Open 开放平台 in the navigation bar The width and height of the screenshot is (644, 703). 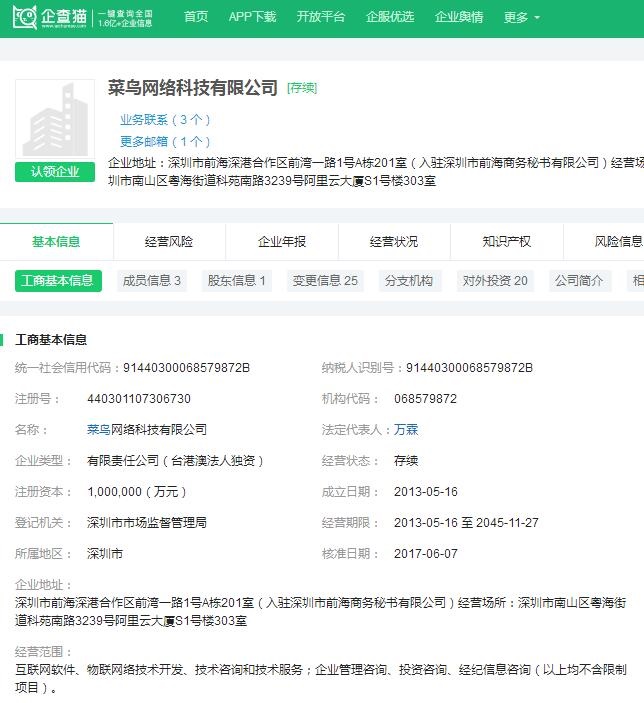(321, 17)
